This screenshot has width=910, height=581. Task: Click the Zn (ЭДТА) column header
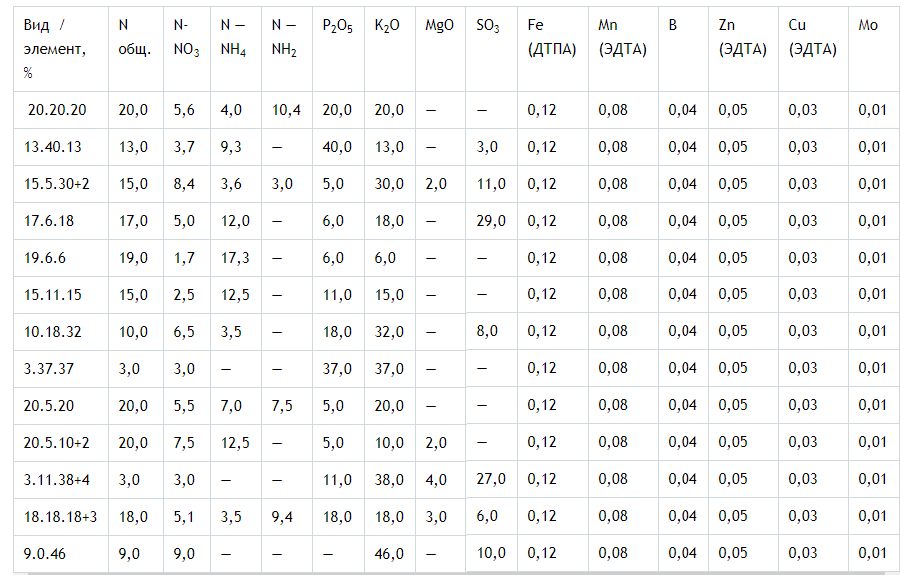point(742,37)
